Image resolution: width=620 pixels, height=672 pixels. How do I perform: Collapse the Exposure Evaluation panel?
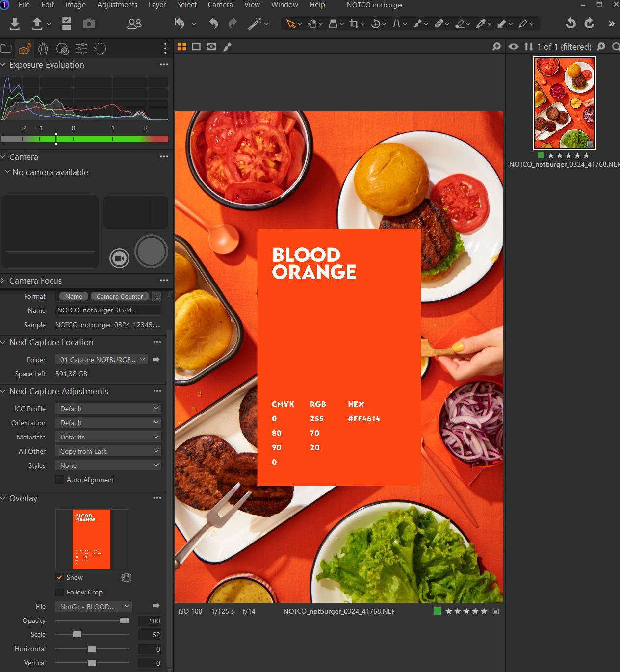pos(3,65)
